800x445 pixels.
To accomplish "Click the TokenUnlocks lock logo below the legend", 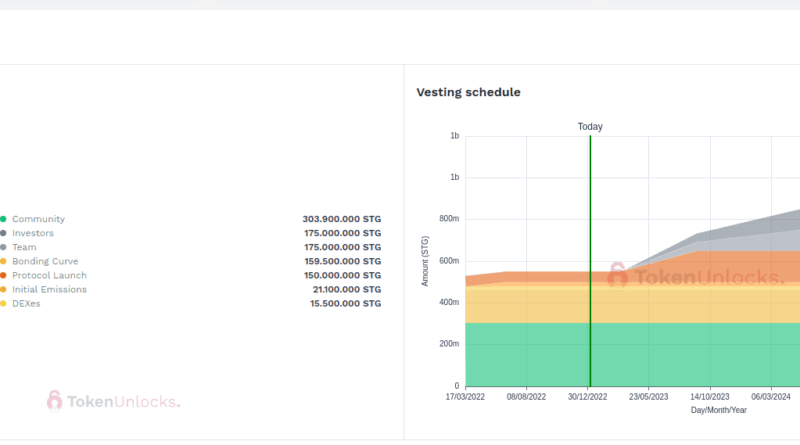I will point(55,401).
